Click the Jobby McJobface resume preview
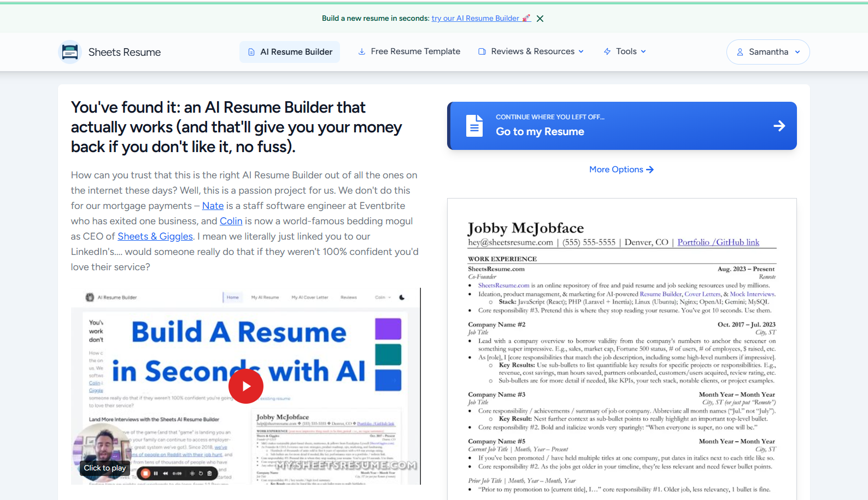 622,349
